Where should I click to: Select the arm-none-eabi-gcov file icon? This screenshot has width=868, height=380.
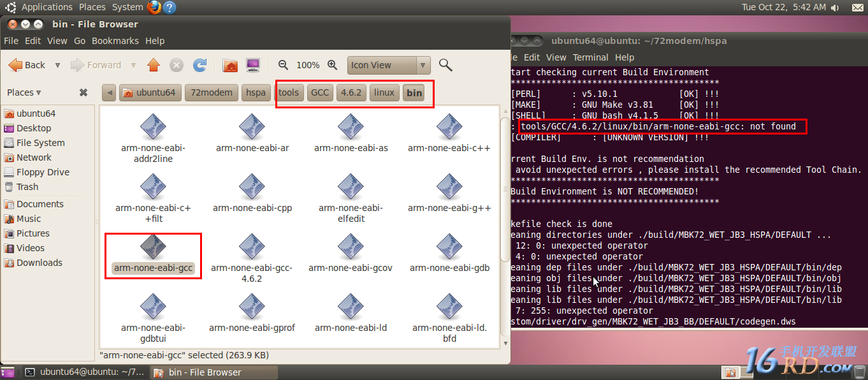pos(351,247)
